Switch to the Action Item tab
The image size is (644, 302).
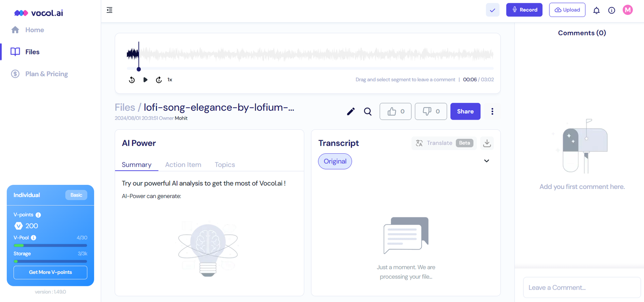183,165
